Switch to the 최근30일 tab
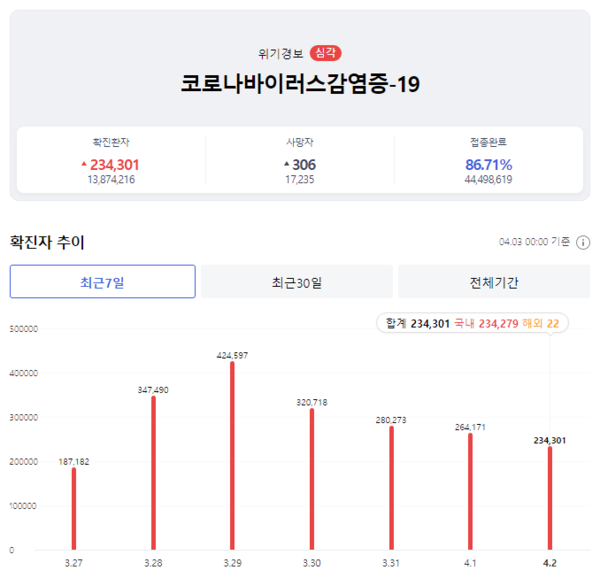 click(x=297, y=282)
